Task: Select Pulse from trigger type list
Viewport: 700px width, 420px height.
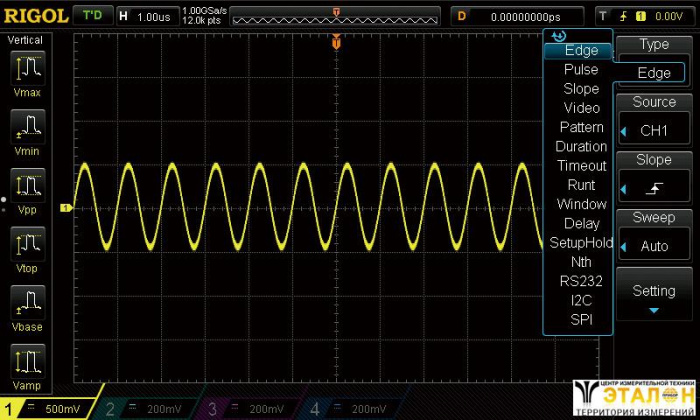Action: [x=581, y=70]
